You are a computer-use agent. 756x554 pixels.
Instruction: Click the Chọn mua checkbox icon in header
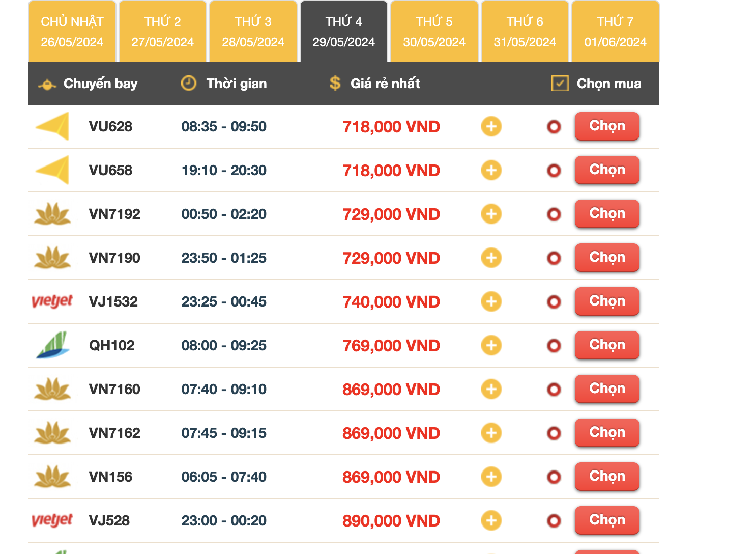coord(560,84)
